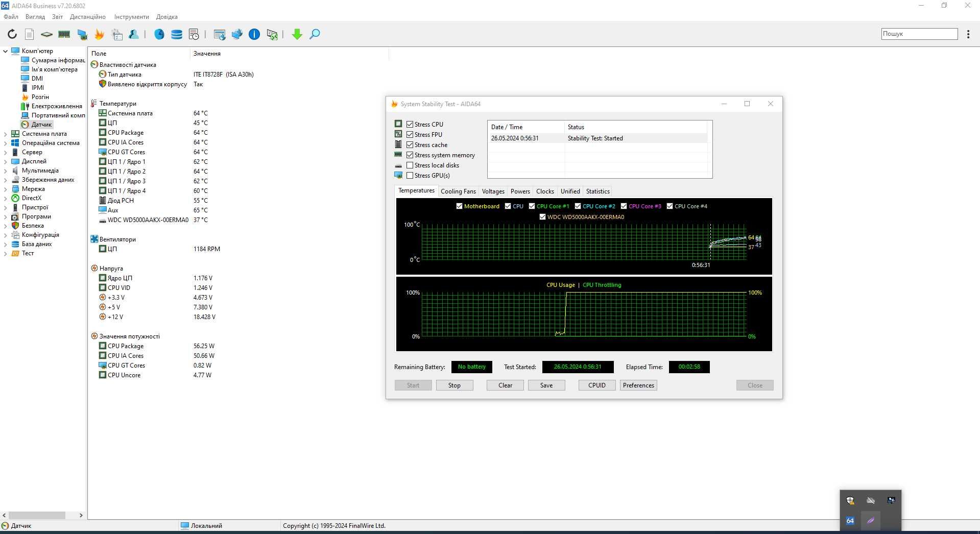Toggle WDC WD5000AAKX graph checkbox
The image size is (980, 534).
click(x=542, y=217)
